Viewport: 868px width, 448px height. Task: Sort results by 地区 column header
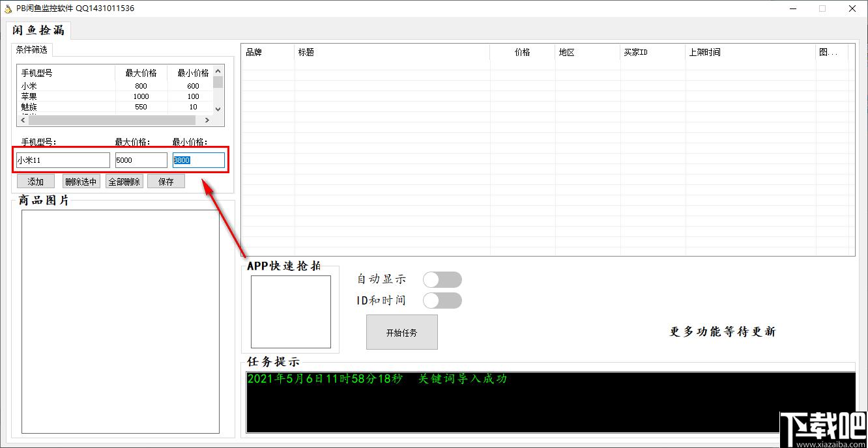pos(588,52)
